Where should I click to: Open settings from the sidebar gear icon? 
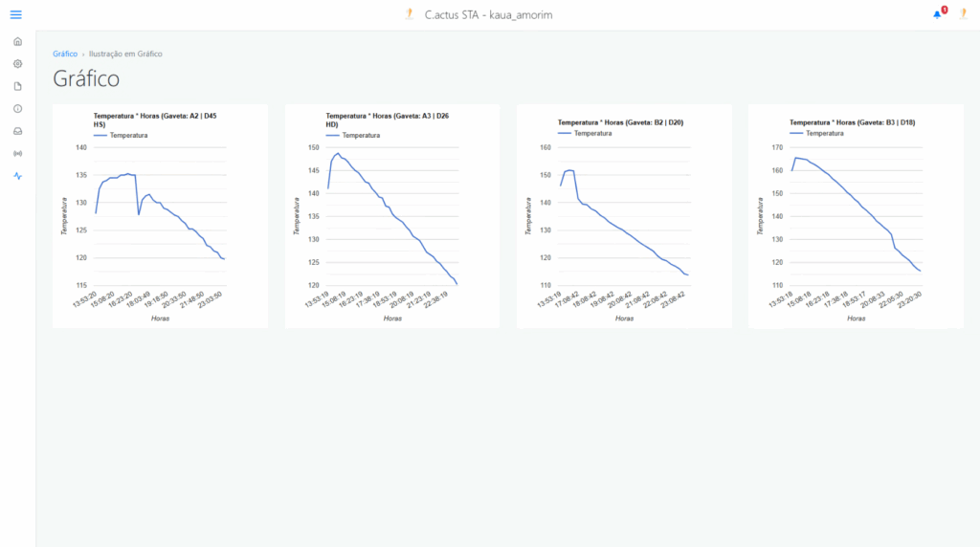pyautogui.click(x=17, y=64)
